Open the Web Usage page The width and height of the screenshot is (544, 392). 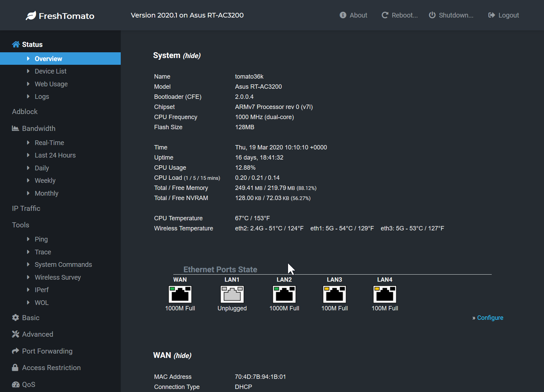coord(51,84)
